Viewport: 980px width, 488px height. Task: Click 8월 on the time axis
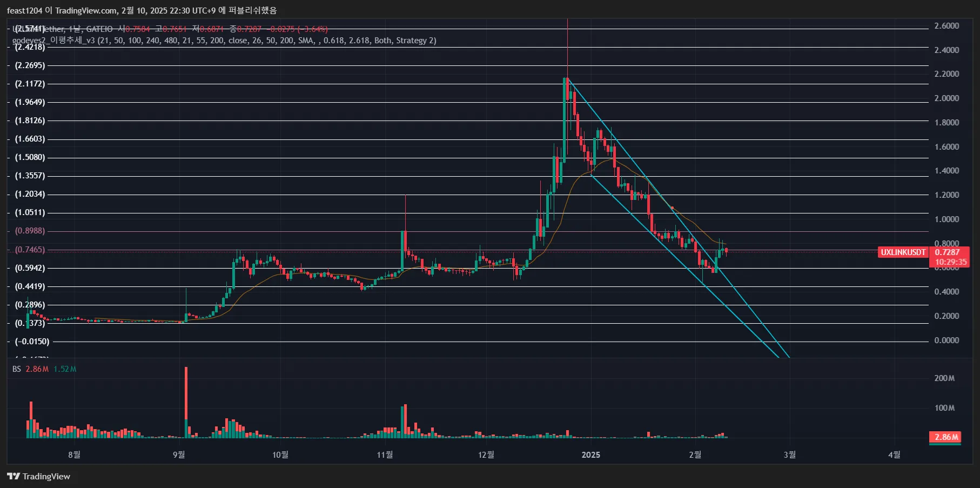[x=74, y=455]
